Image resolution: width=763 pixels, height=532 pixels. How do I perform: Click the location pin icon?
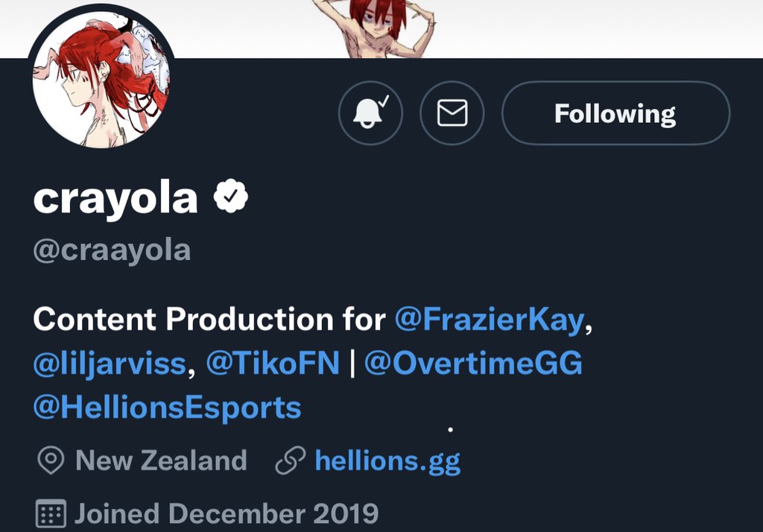point(50,461)
